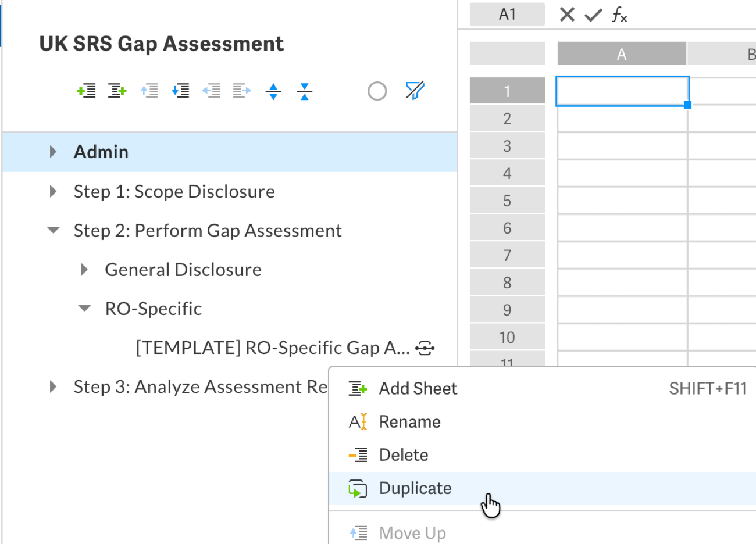Click the move up toolbar icon
This screenshot has height=544, width=756.
pyautogui.click(x=149, y=91)
